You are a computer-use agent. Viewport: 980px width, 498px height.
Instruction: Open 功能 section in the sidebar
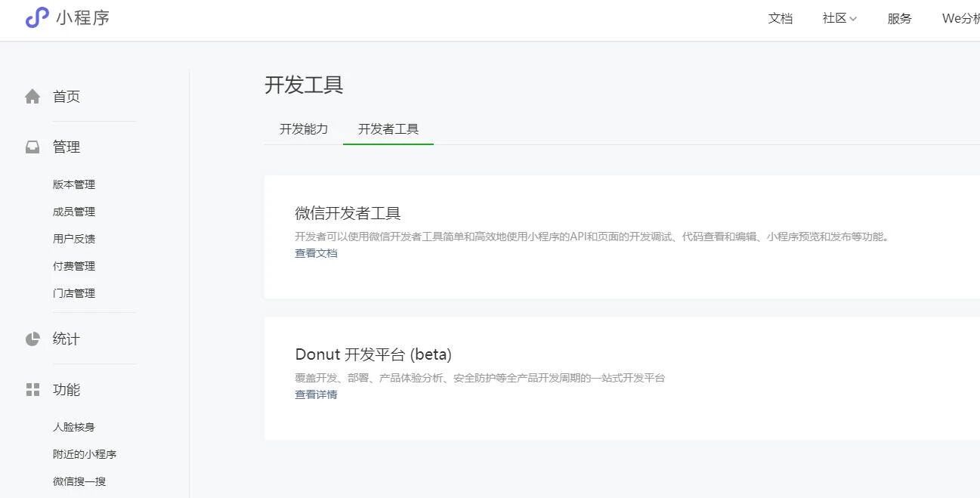pyautogui.click(x=66, y=390)
